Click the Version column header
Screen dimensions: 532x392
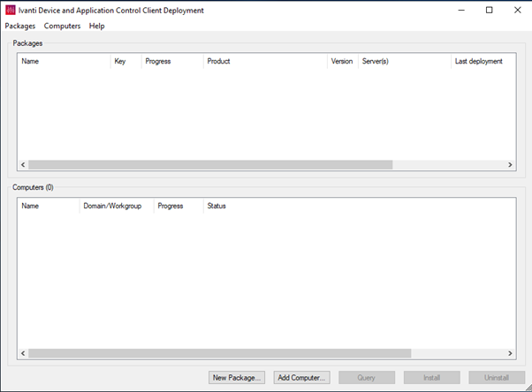pyautogui.click(x=342, y=62)
